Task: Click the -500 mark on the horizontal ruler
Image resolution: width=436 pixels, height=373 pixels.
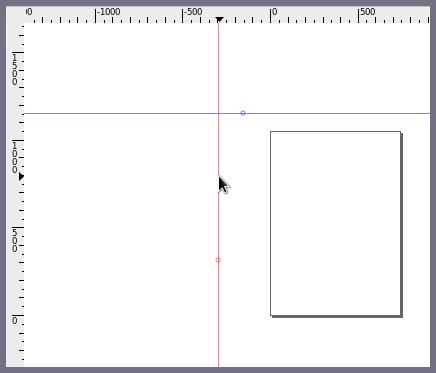Action: (x=193, y=12)
